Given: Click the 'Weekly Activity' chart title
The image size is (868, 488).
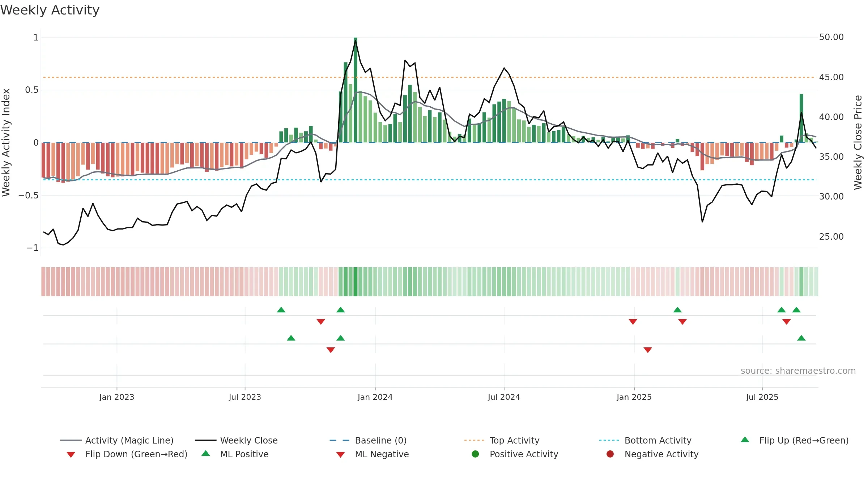Looking at the screenshot, I should tap(50, 10).
